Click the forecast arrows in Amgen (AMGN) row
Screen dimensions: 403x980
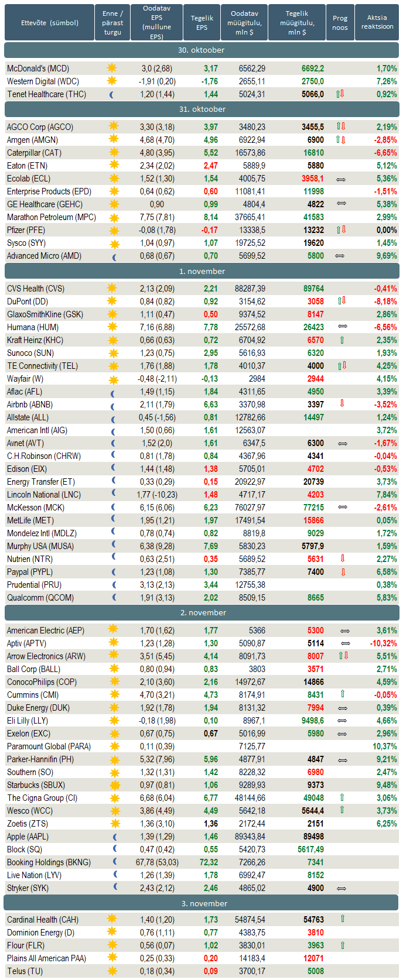tap(341, 140)
